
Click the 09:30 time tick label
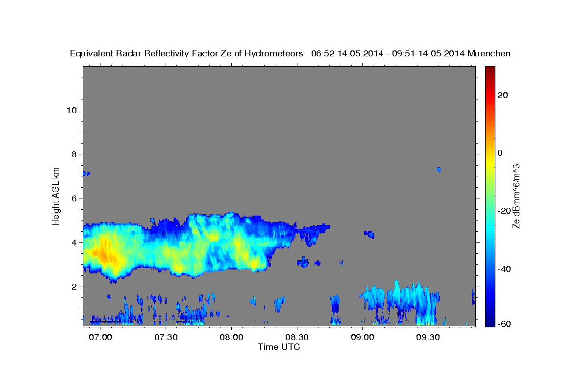[427, 338]
